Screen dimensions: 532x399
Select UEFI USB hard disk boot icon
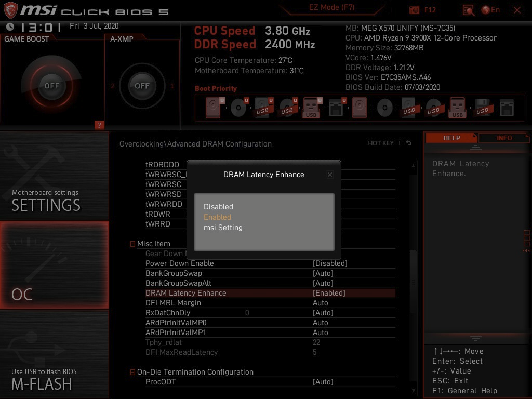tap(263, 108)
